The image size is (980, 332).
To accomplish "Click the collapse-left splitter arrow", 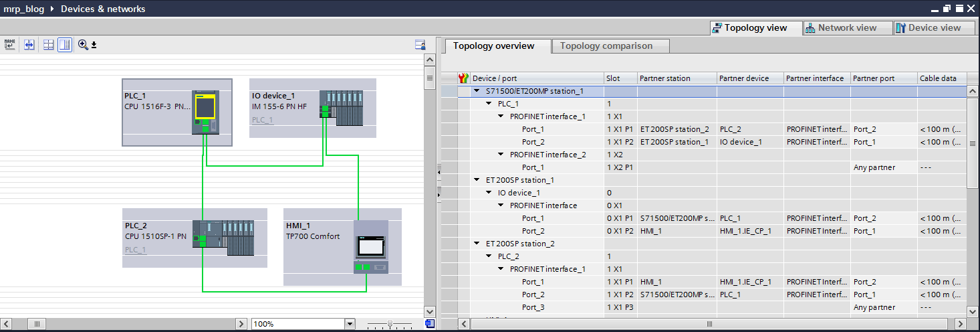I will pos(439,173).
